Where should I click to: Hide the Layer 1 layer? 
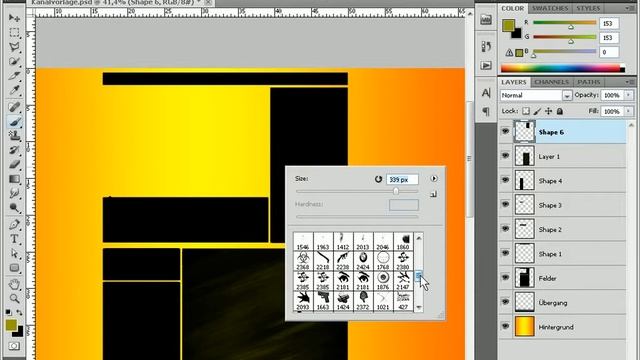point(505,156)
